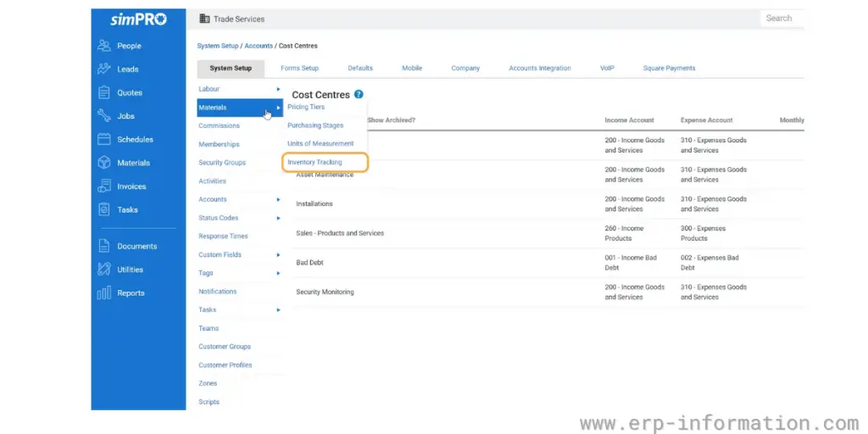
Task: Choose Pricing Tiers in the submenu
Action: [306, 108]
